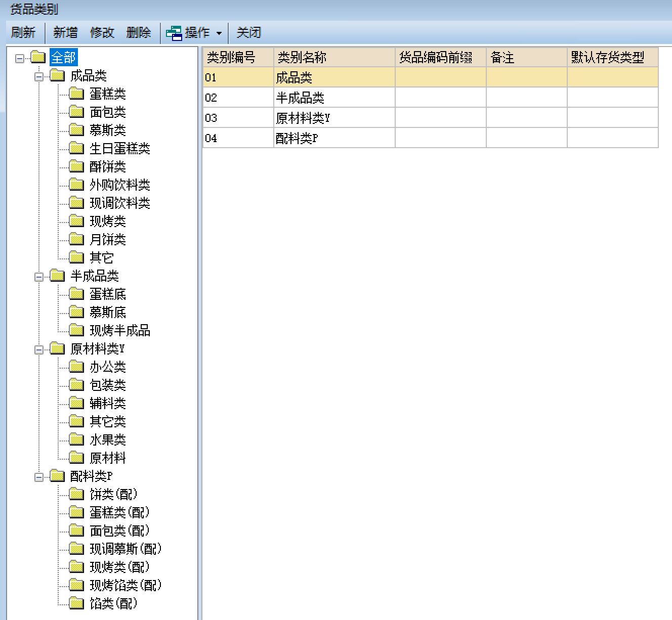Select the 其它 tree item under 成品类
672x620 pixels.
(102, 258)
